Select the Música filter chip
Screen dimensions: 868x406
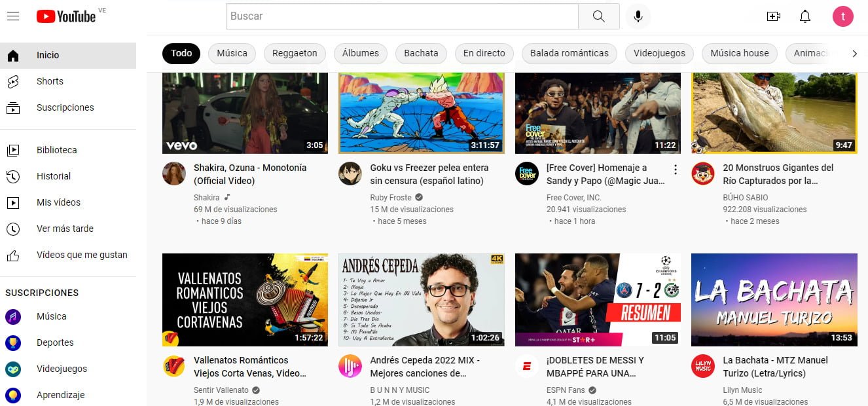click(232, 54)
